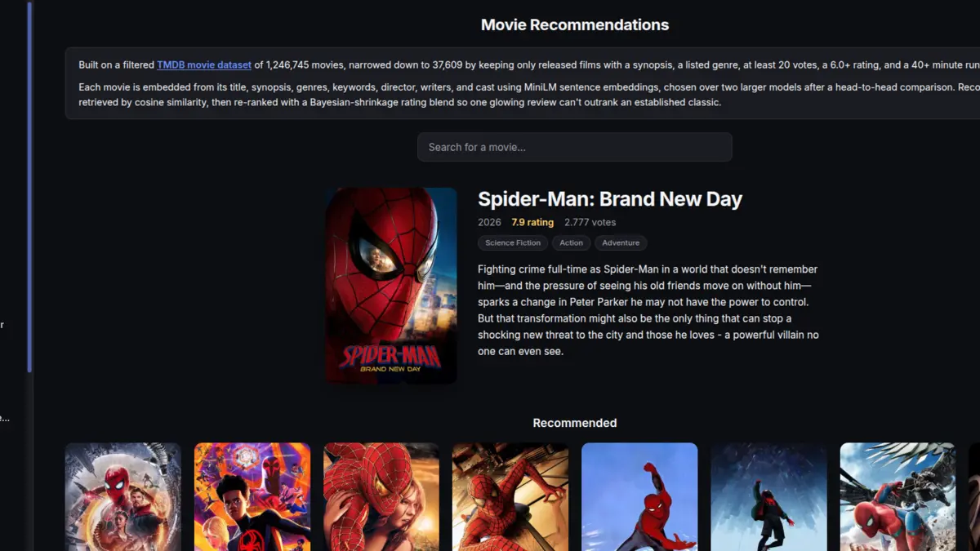Viewport: 980px width, 551px height.
Task: Click the Spider-Man: Brand New Day poster
Action: click(x=391, y=286)
